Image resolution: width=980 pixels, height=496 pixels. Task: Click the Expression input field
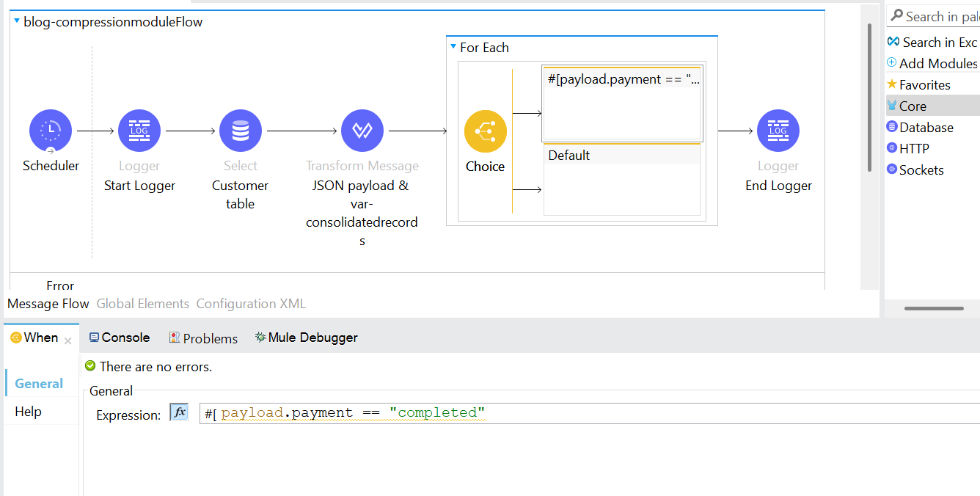pyautogui.click(x=587, y=413)
